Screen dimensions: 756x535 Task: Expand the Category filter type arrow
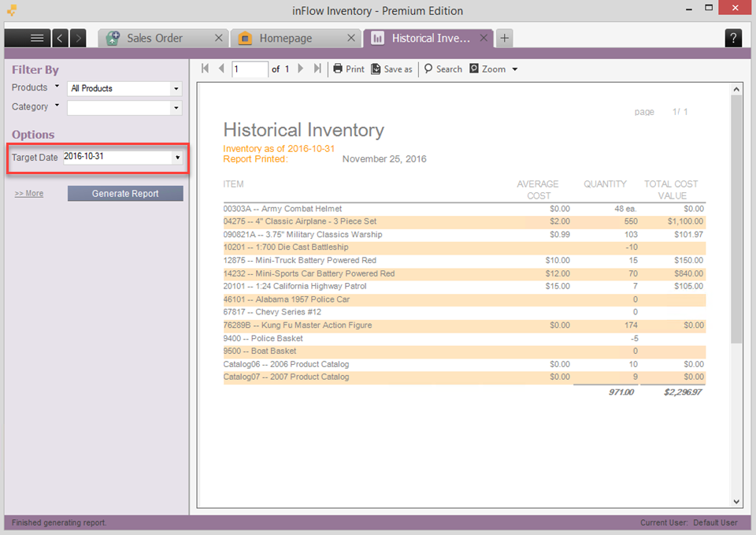click(x=57, y=105)
